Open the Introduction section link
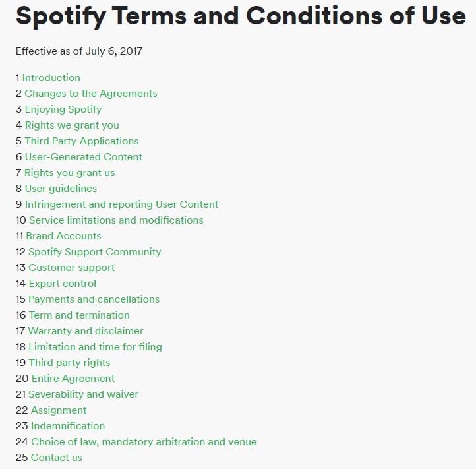 (x=51, y=78)
